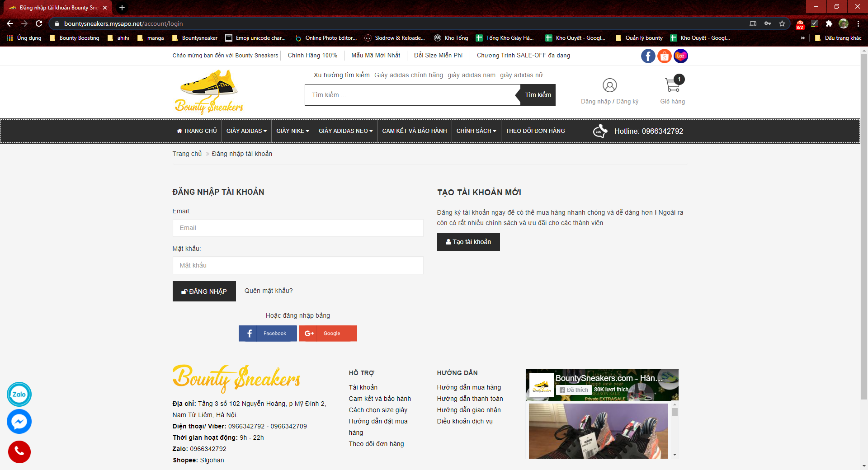Click the red phone call floating button
Viewport: 868px width, 470px height.
(19, 451)
